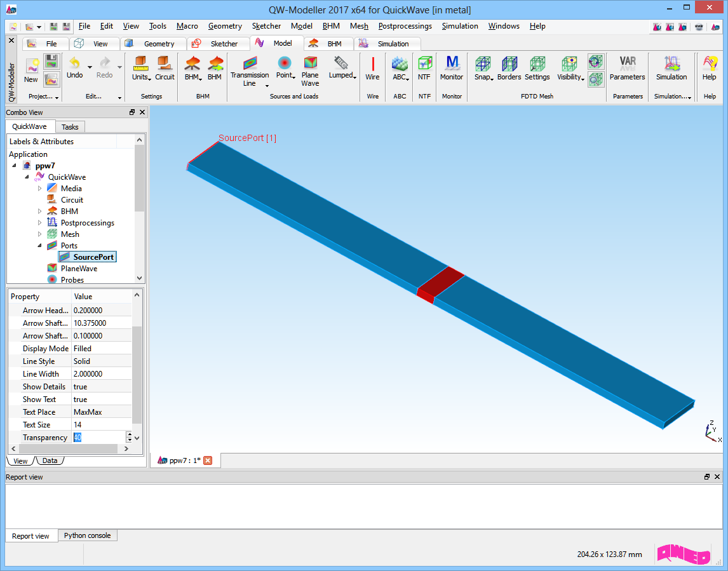This screenshot has width=728, height=571.
Task: Click the mesh magnifier icon in FDTD Mesh
Action: coord(595,79)
